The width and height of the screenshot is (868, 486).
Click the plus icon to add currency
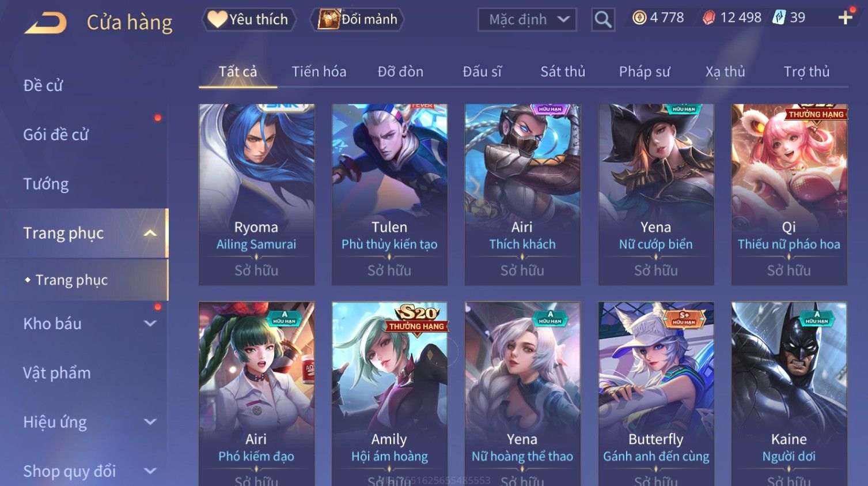click(845, 18)
